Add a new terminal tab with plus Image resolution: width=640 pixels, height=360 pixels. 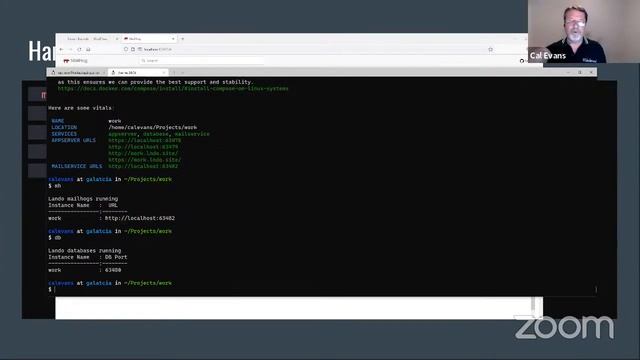tap(174, 73)
